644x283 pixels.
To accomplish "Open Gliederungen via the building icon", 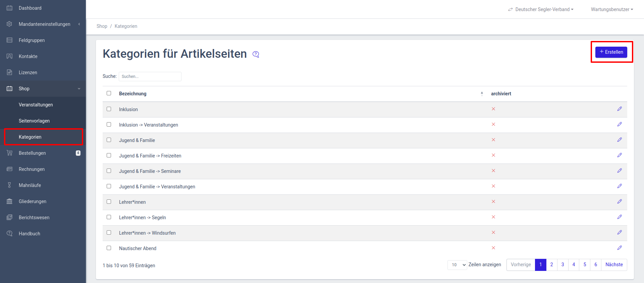I will [9, 201].
